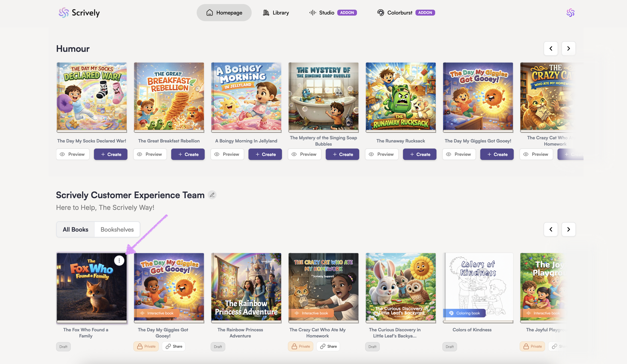The width and height of the screenshot is (627, 364).
Task: Toggle Private badge on Joyful Playground book
Action: point(532,346)
